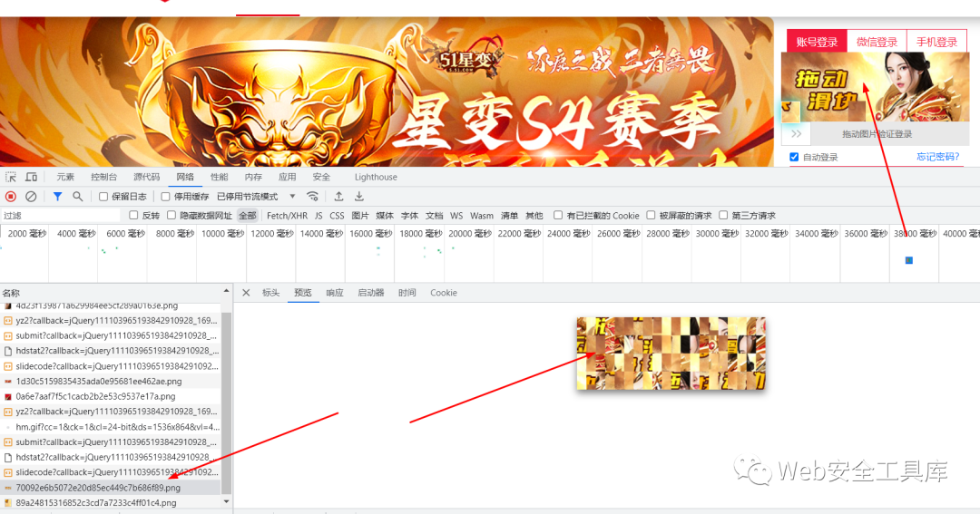The width and height of the screenshot is (980, 514).
Task: View the 启动器 tab of the request
Action: [x=370, y=292]
